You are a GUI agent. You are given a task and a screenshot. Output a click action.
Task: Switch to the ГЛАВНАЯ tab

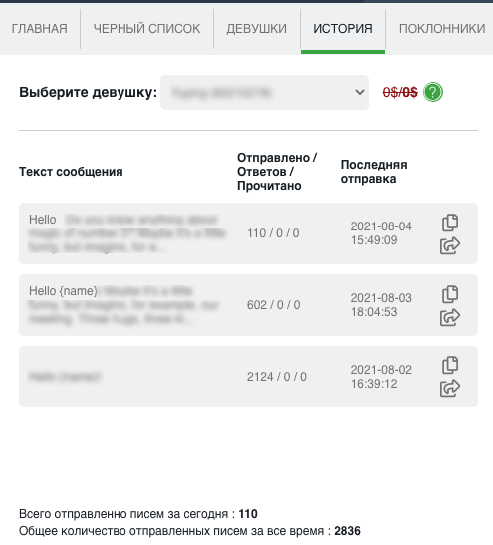[x=40, y=29]
